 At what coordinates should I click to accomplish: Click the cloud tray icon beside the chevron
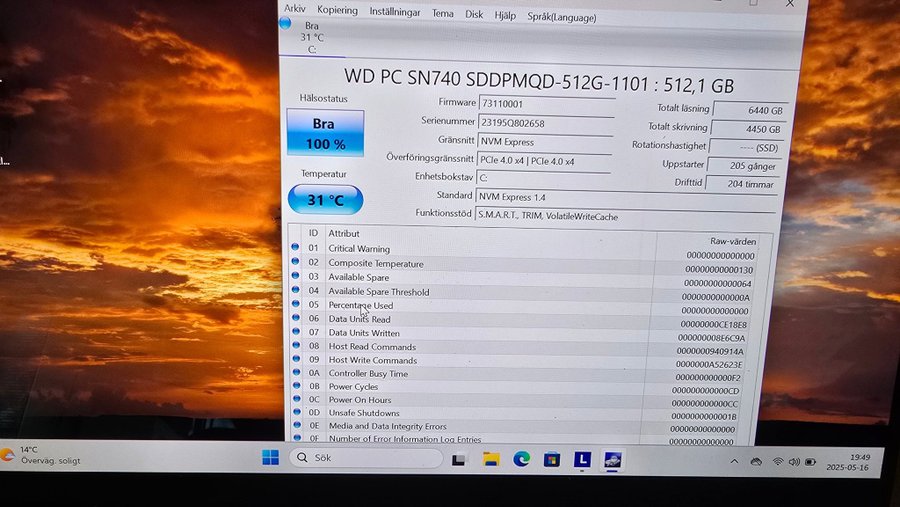(756, 462)
